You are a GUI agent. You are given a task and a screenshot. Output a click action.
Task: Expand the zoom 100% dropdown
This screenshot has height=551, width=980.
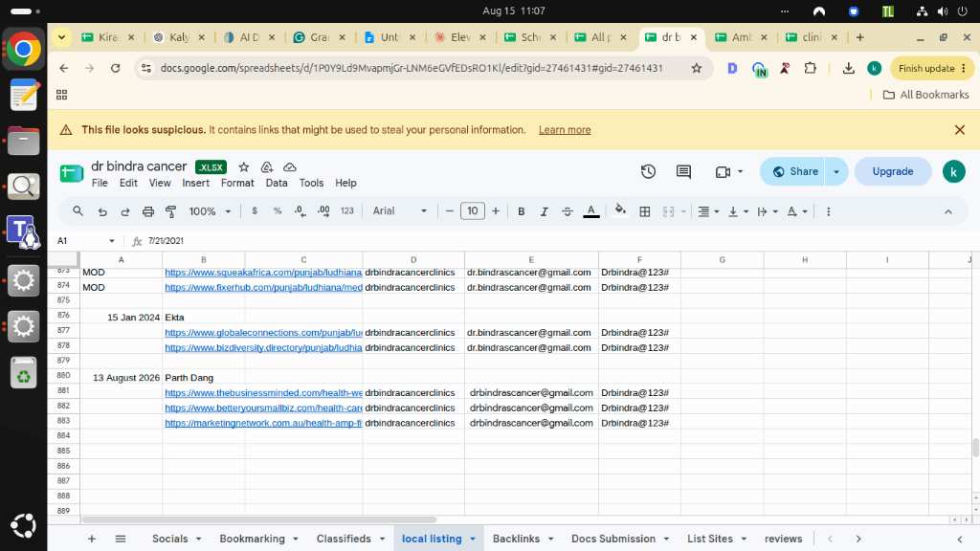(210, 211)
